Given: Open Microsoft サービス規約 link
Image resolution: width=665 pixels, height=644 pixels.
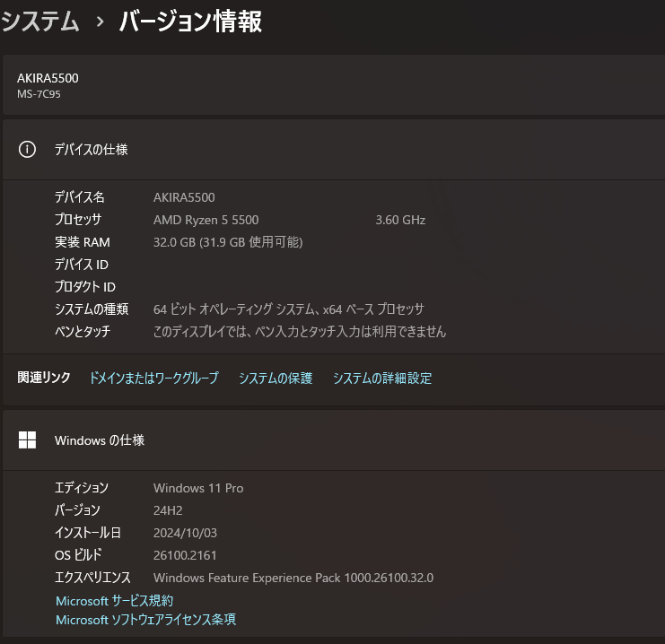Looking at the screenshot, I should tap(115, 601).
